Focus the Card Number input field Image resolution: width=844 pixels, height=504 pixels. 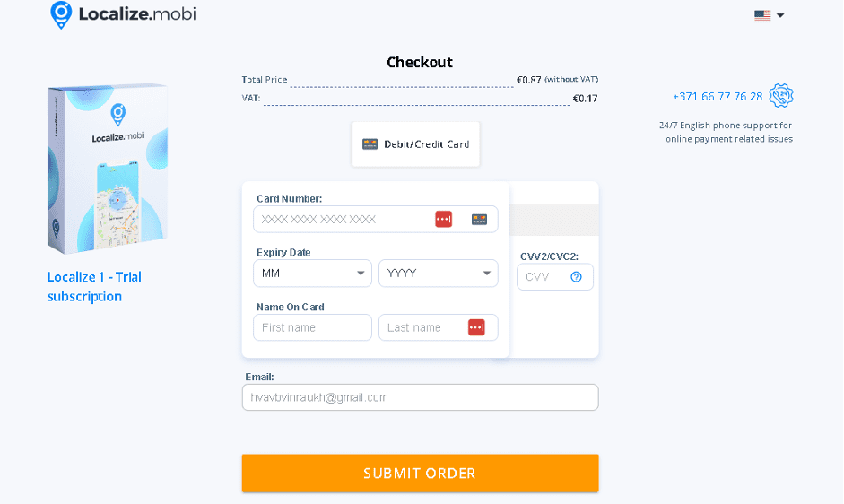tap(375, 219)
